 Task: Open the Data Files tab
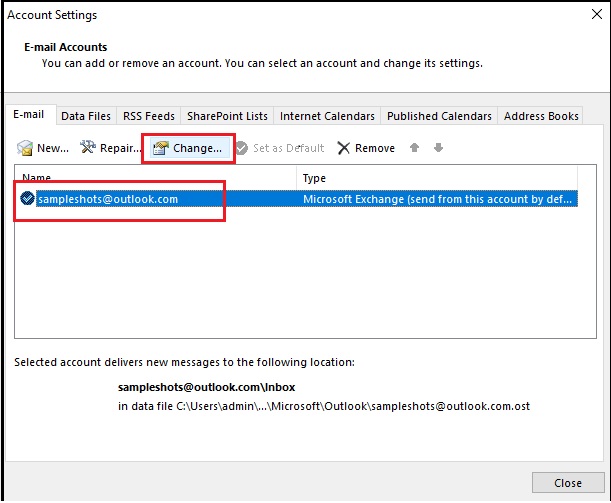pos(86,116)
